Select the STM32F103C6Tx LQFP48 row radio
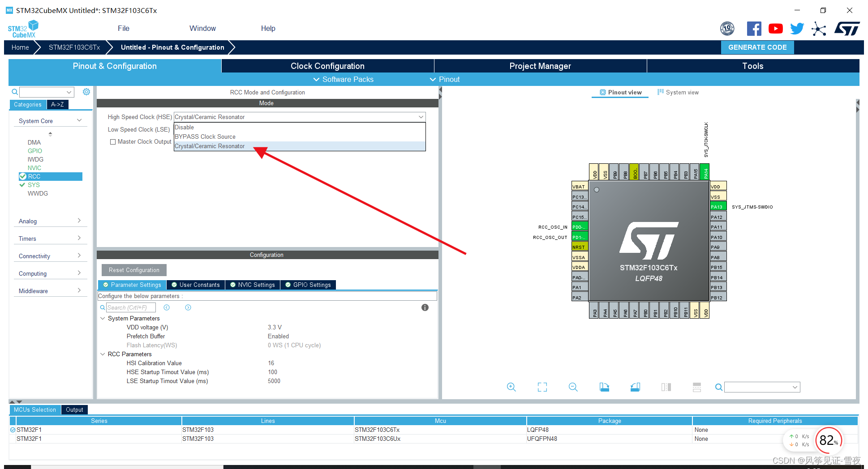The image size is (868, 469). 13,430
